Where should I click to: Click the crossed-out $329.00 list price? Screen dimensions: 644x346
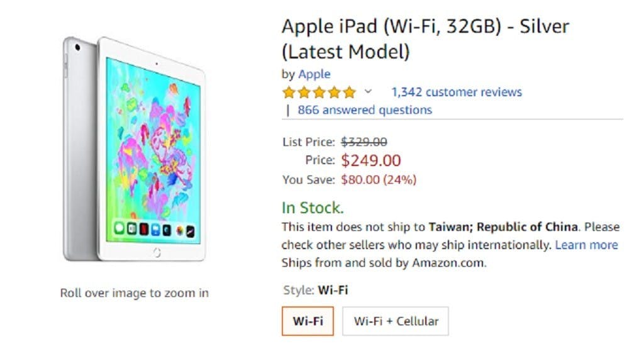pyautogui.click(x=364, y=142)
